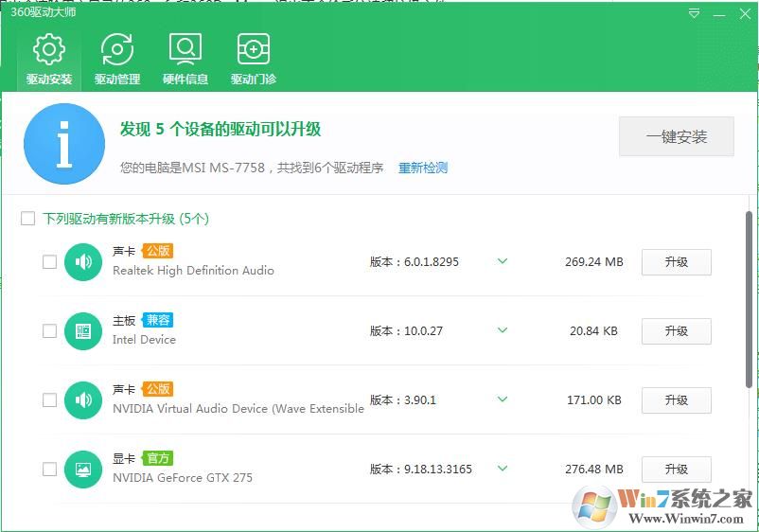
Task: Select the NVIDIA GeForce GTX 275 checkbox
Action: point(49,470)
